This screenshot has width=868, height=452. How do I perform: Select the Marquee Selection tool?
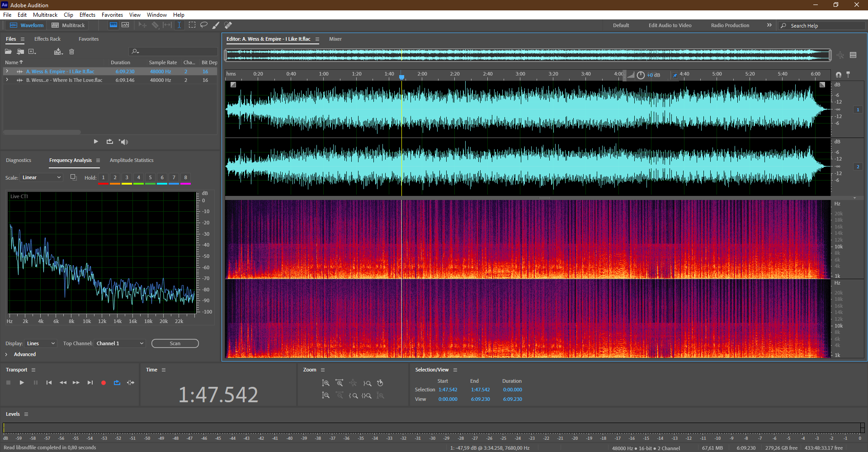[x=192, y=25]
